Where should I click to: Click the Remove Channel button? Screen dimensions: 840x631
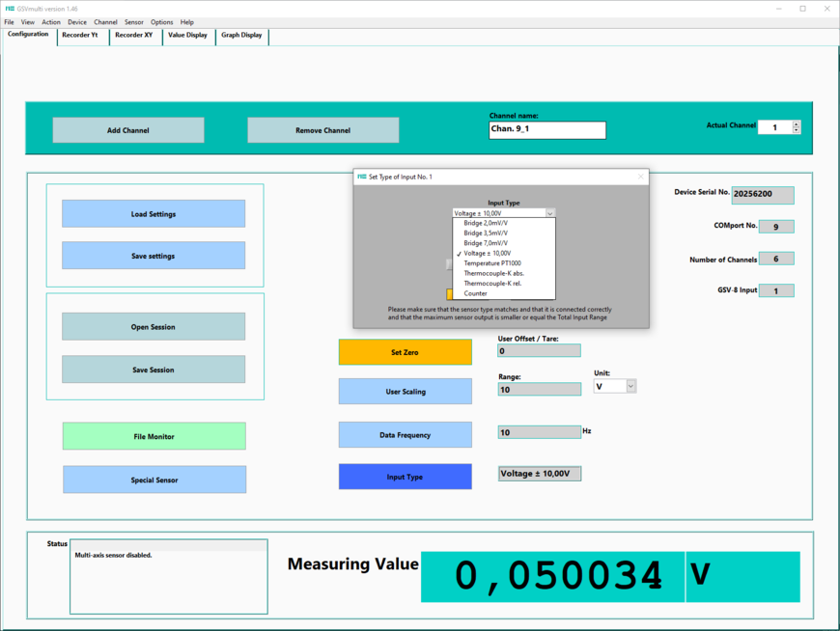(x=322, y=130)
